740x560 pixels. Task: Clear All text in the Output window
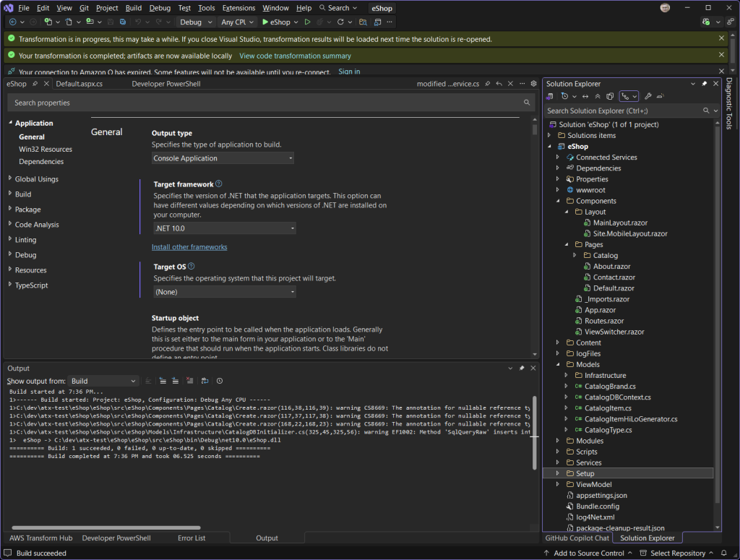click(x=189, y=382)
